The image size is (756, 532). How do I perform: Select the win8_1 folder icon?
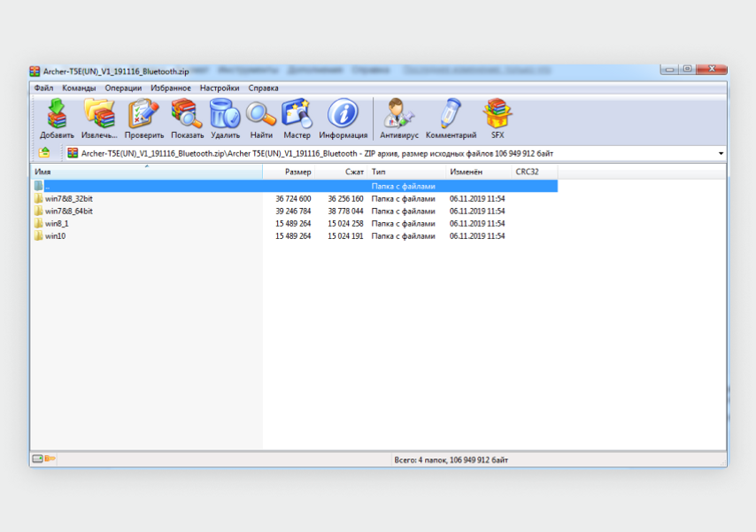tap(39, 223)
